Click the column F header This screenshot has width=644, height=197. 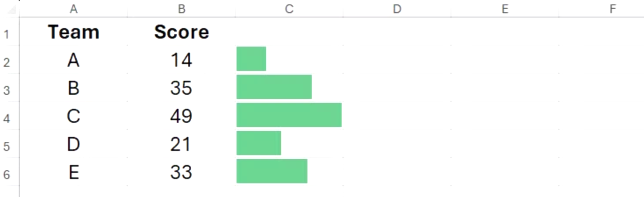click(x=612, y=9)
